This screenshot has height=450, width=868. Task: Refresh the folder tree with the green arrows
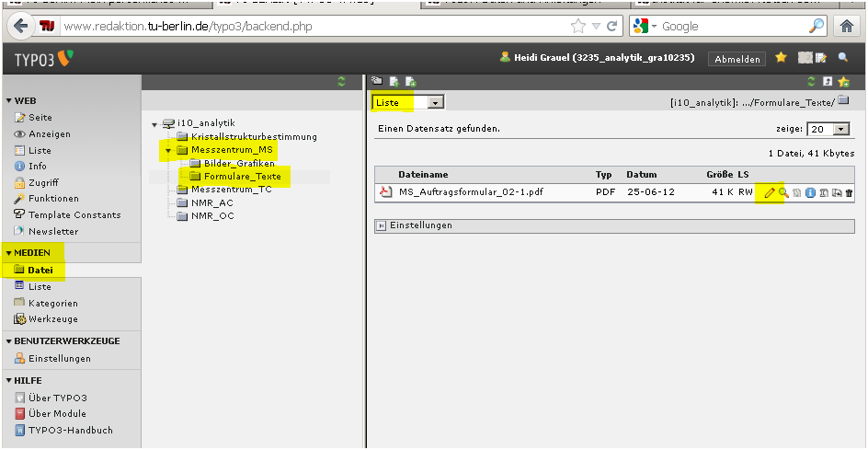click(x=341, y=82)
